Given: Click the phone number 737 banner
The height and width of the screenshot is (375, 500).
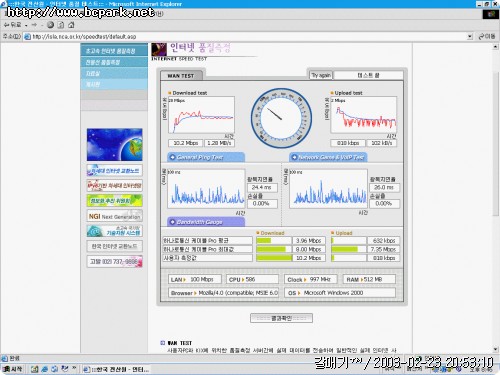Looking at the screenshot, I should click(x=114, y=262).
